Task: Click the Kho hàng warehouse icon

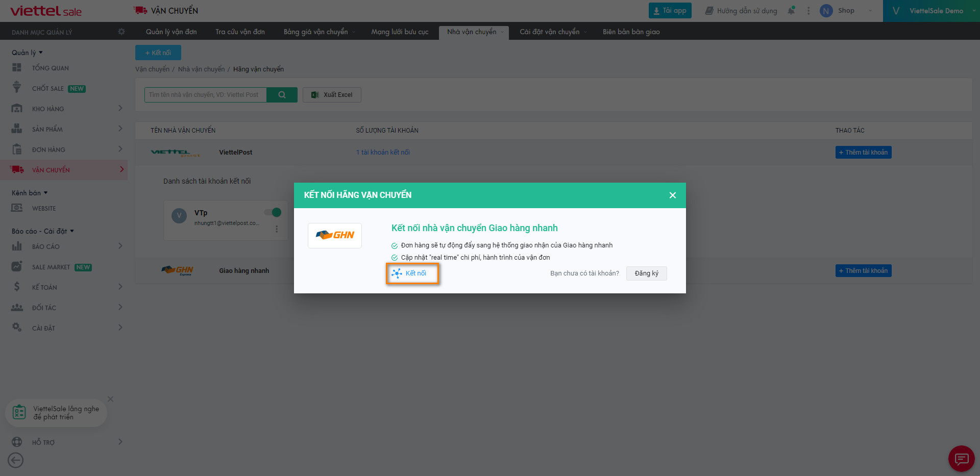Action: (17, 108)
